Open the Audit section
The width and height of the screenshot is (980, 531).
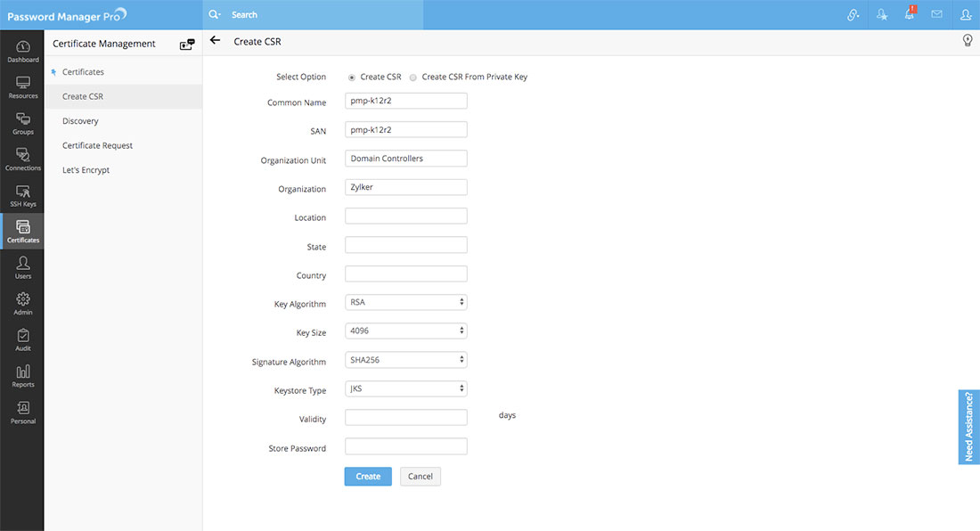coord(22,339)
